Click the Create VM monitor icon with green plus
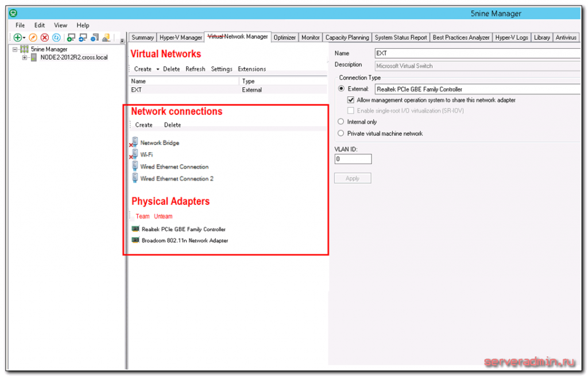The height and width of the screenshot is (377, 588). pyautogui.click(x=72, y=37)
